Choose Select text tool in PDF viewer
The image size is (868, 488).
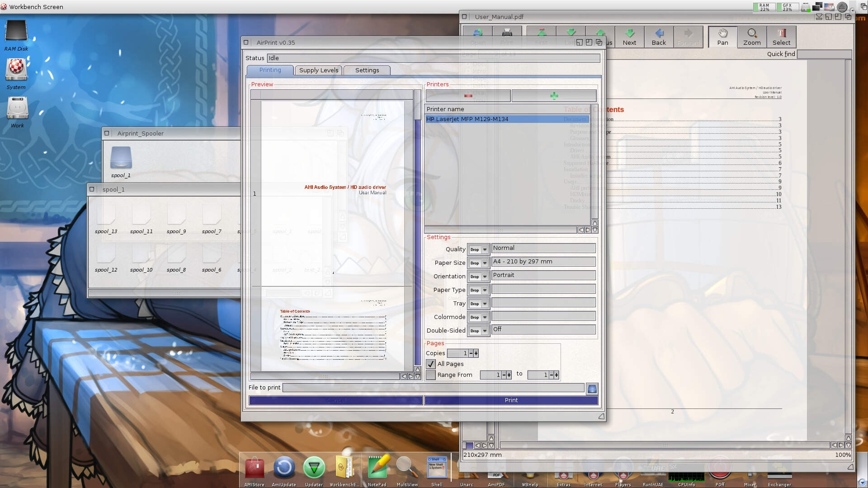781,37
